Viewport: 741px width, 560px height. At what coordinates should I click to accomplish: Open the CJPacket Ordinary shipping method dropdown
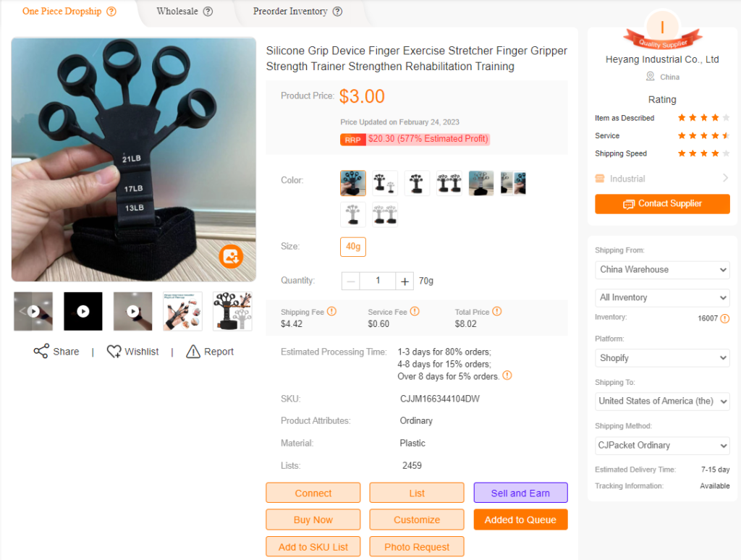[x=662, y=445]
